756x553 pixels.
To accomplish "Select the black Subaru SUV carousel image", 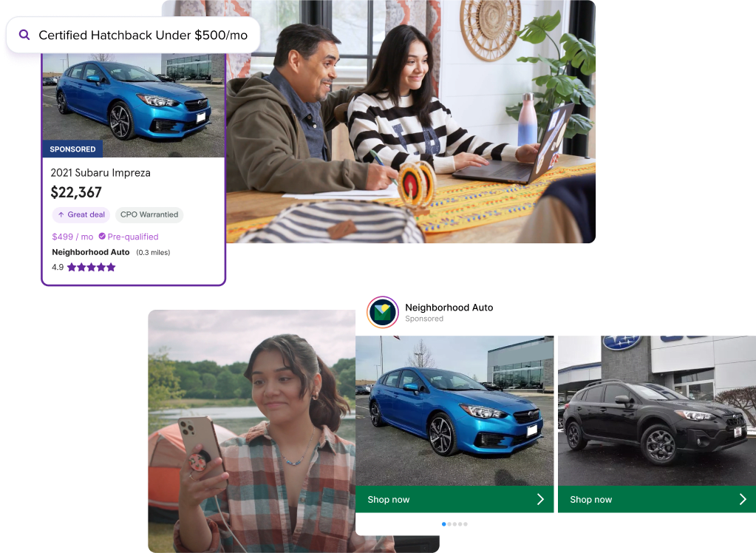I will (657, 410).
